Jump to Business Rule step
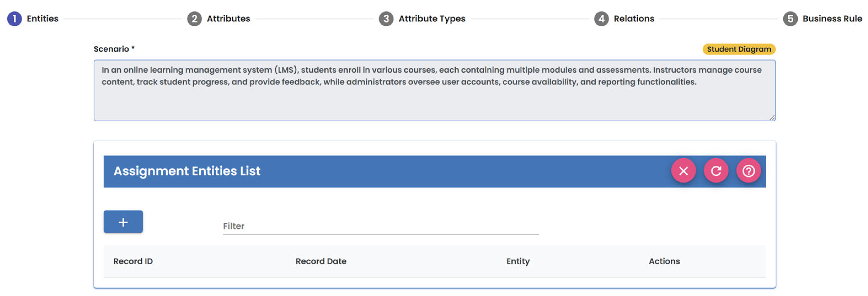Screen dimensions: 868x296 point(832,19)
